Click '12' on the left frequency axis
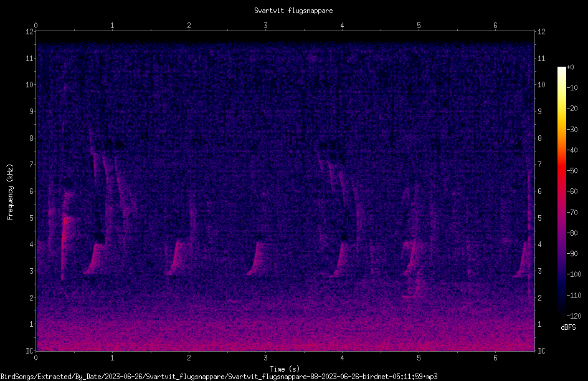This screenshot has height=381, width=588. pyautogui.click(x=29, y=32)
